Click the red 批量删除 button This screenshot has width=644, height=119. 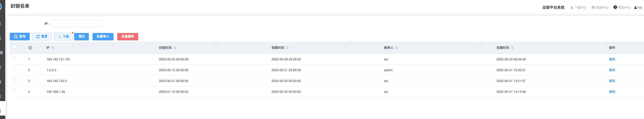[128, 37]
